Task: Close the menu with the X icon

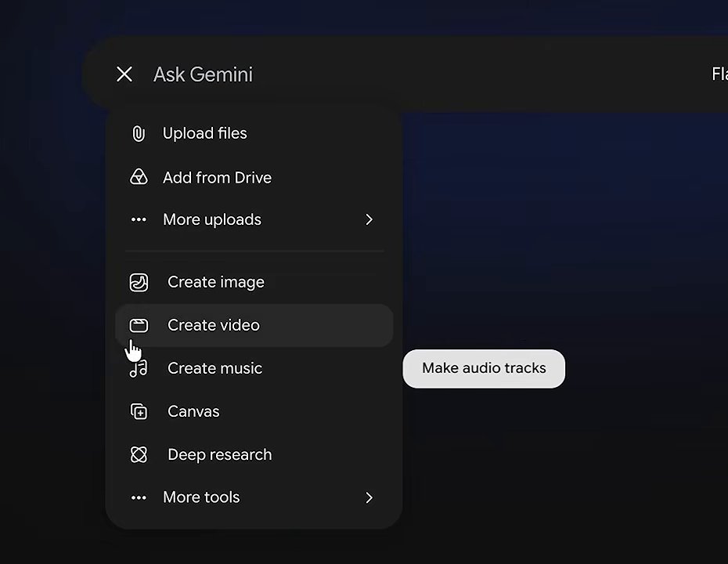Action: tap(124, 74)
